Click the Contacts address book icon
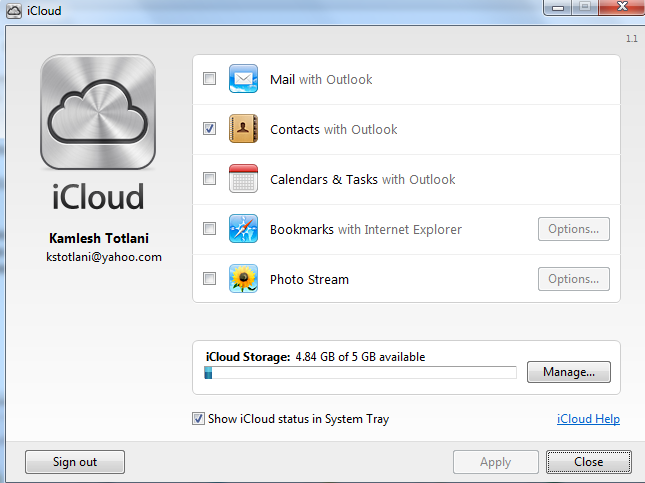The image size is (645, 483). [x=243, y=129]
